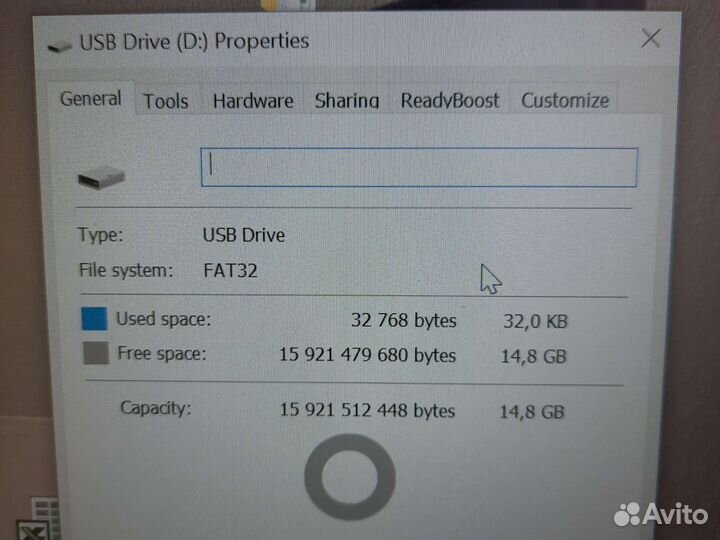Click inside the drive label text field
Screen dimensions: 720x540
pyautogui.click(x=419, y=167)
